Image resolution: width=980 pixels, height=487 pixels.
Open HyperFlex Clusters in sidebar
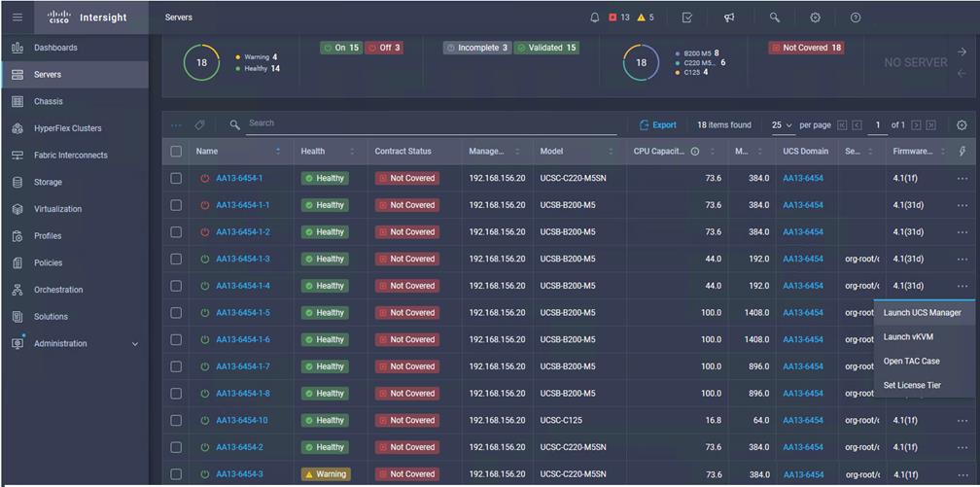[74, 128]
